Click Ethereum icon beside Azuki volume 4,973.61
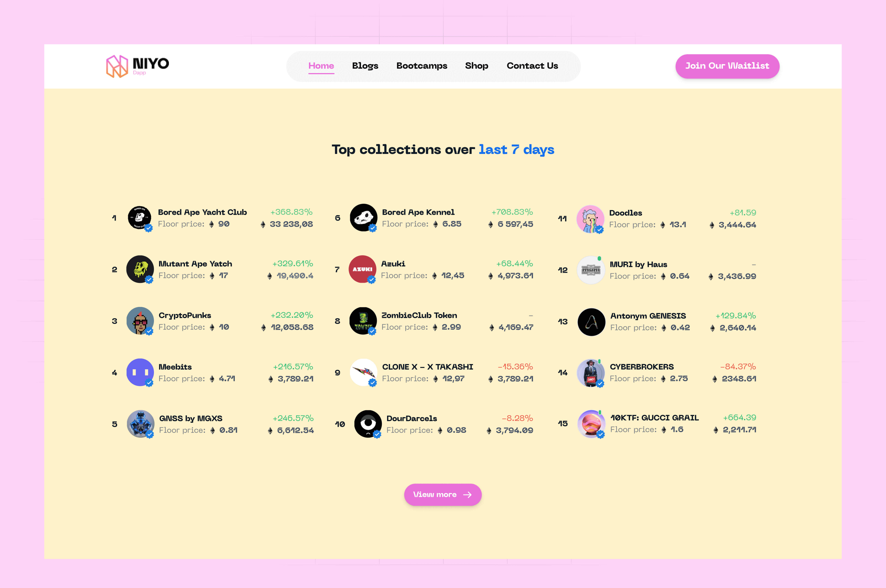The image size is (886, 588). click(490, 276)
